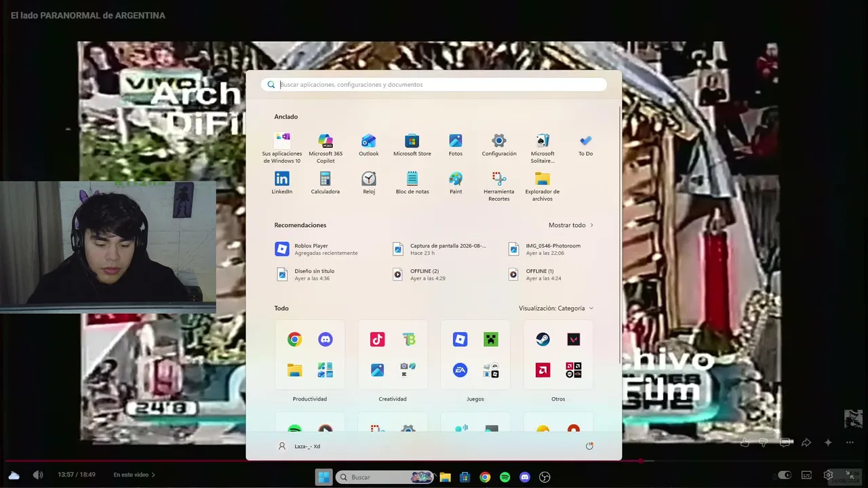868x488 pixels.
Task: Click the power button in Start menu
Action: pos(589,446)
